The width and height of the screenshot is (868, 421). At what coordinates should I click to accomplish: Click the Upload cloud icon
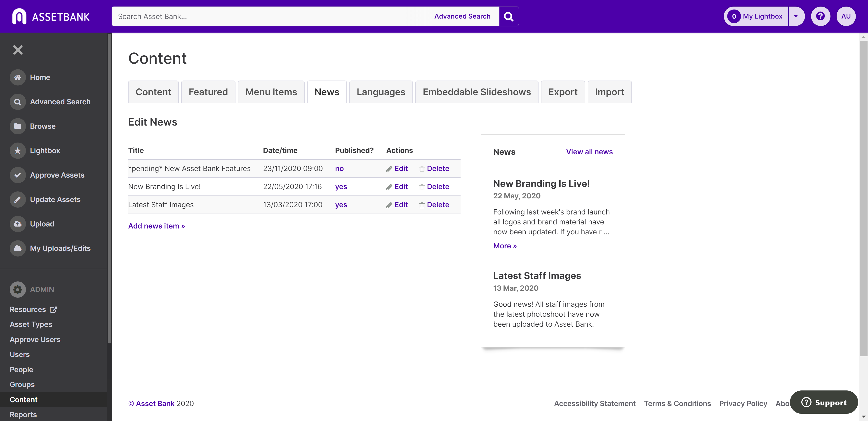(x=18, y=224)
